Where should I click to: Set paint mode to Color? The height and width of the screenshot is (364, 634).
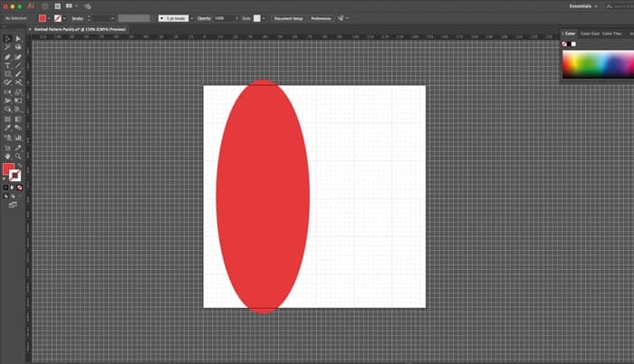tap(5, 187)
